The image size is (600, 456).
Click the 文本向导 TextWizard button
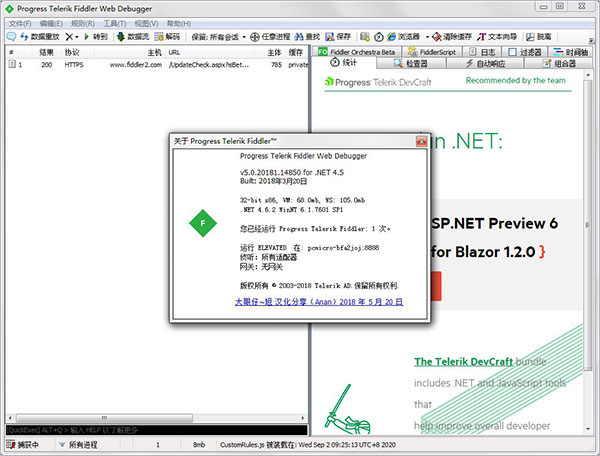(497, 36)
